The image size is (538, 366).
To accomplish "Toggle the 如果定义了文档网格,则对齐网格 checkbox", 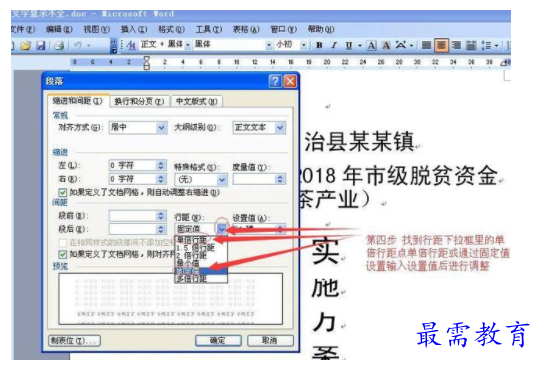I will [x=62, y=254].
